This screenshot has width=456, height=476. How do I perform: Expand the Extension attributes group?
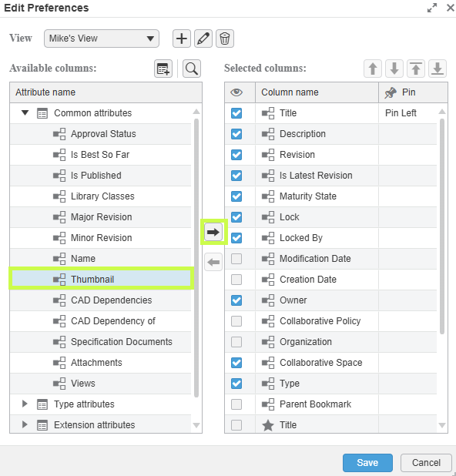point(25,424)
